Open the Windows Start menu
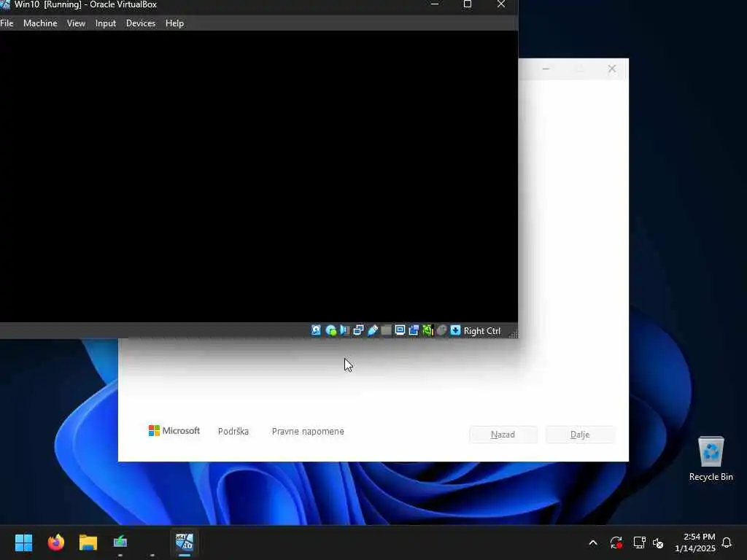The width and height of the screenshot is (747, 560). [x=23, y=542]
